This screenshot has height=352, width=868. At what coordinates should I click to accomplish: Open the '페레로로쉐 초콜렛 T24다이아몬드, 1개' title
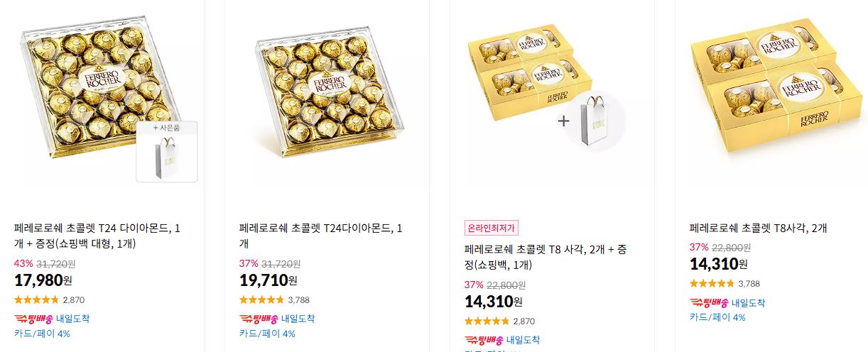321,236
